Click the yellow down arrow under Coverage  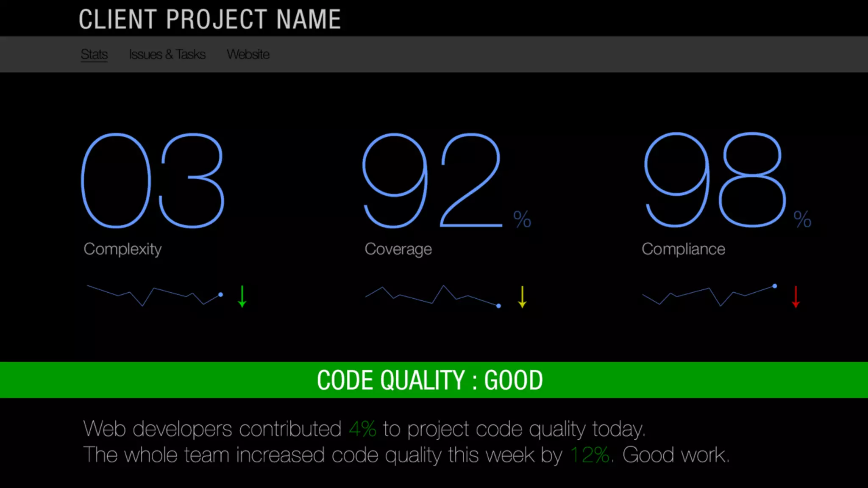point(522,297)
